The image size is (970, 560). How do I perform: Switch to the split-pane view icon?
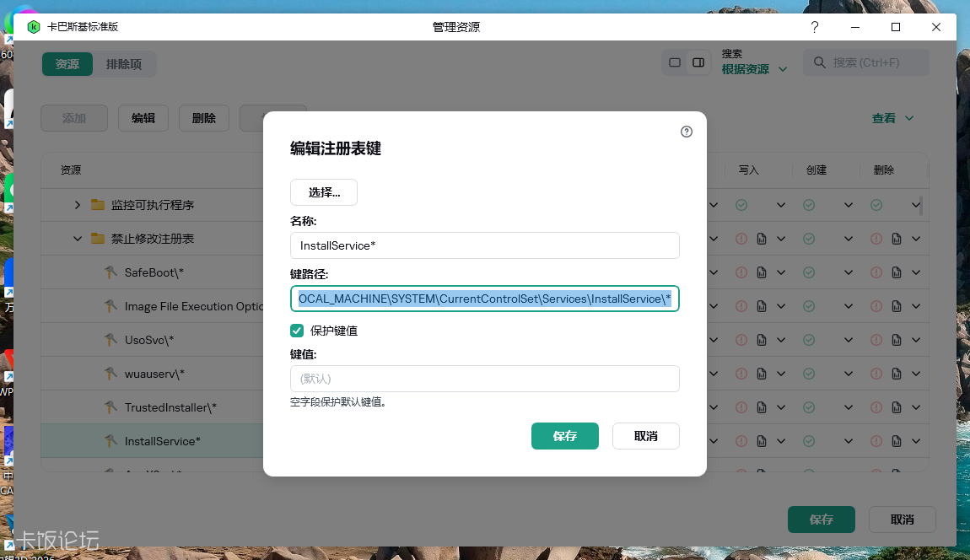[x=698, y=62]
